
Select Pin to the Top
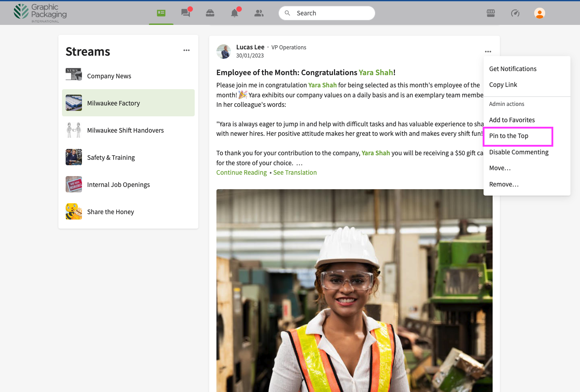coord(508,136)
